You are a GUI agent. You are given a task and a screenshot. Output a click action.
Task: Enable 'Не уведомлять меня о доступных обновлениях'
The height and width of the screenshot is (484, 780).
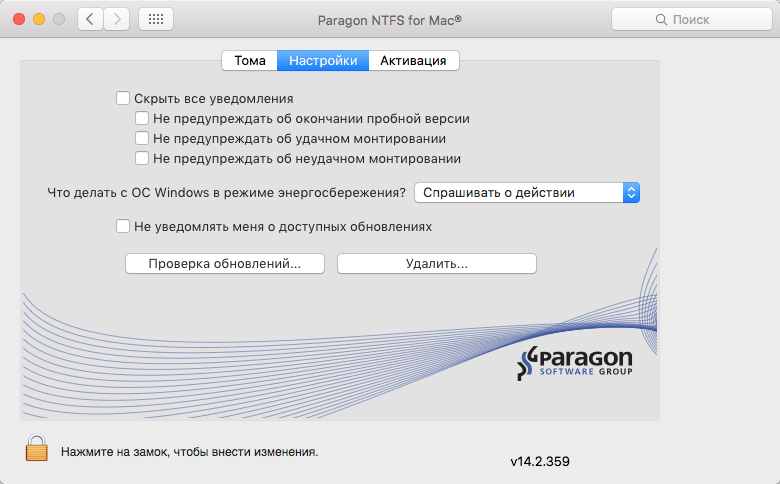[x=123, y=226]
